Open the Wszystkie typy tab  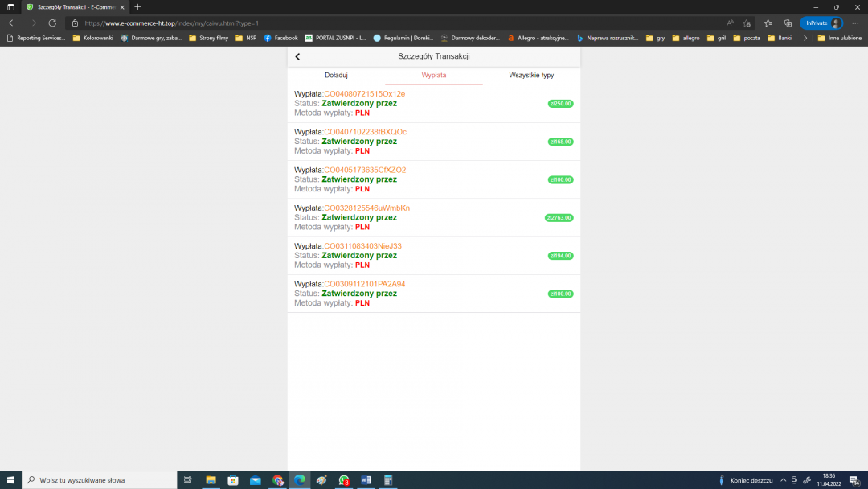click(531, 75)
